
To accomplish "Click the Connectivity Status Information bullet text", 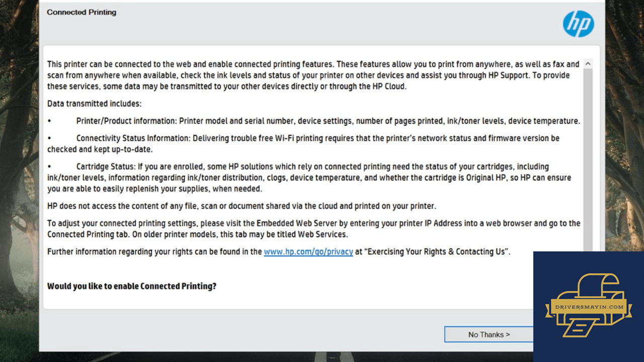I will pyautogui.click(x=303, y=144).
